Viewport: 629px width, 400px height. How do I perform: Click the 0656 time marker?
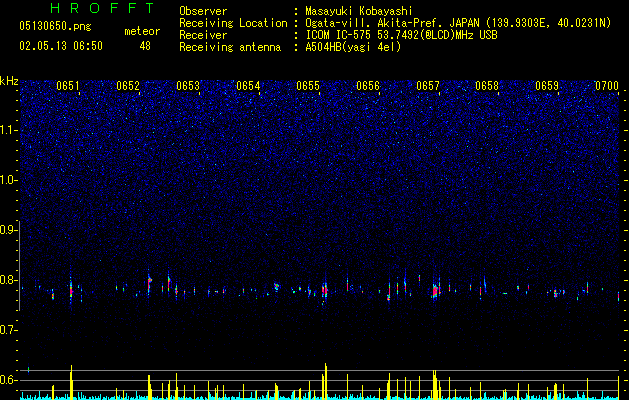coord(368,86)
